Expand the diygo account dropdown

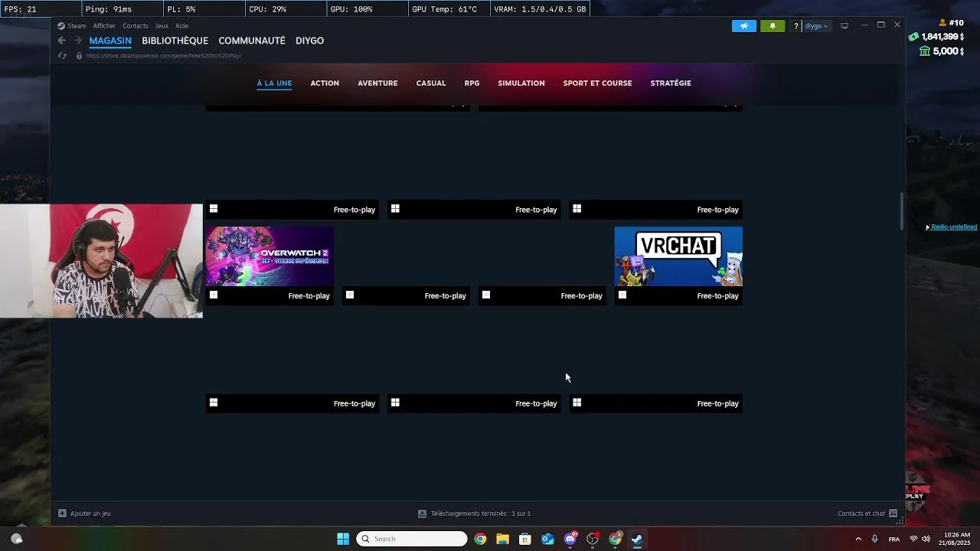pos(816,26)
